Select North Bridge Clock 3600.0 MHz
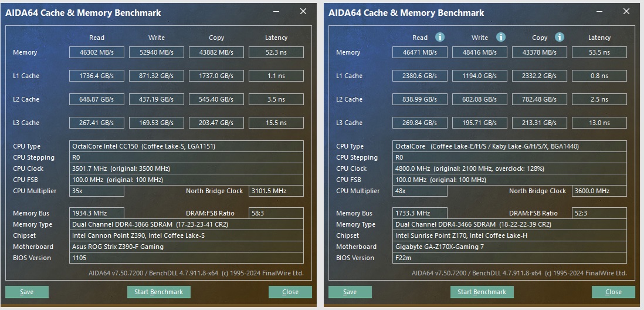This screenshot has width=644, height=310. click(599, 191)
